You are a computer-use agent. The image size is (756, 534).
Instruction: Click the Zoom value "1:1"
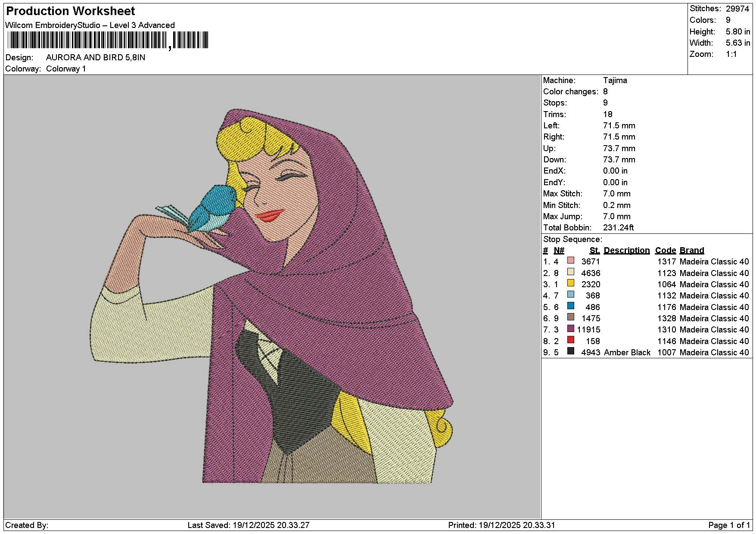(731, 54)
